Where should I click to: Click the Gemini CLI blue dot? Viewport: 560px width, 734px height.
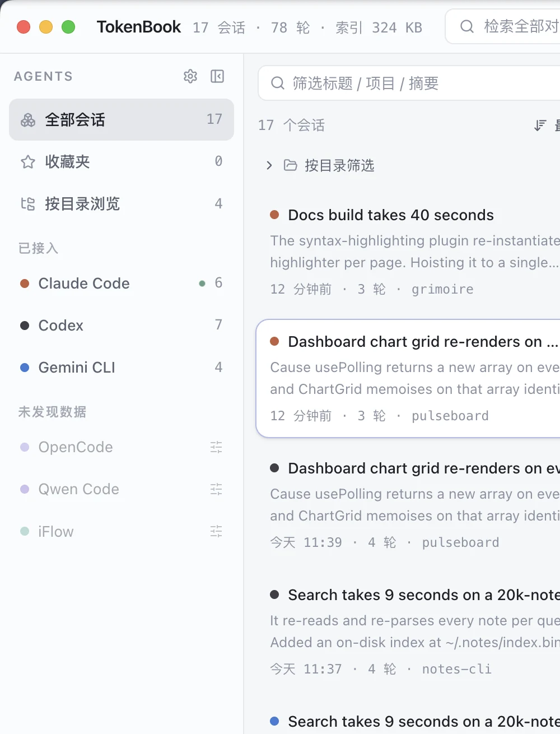point(25,368)
